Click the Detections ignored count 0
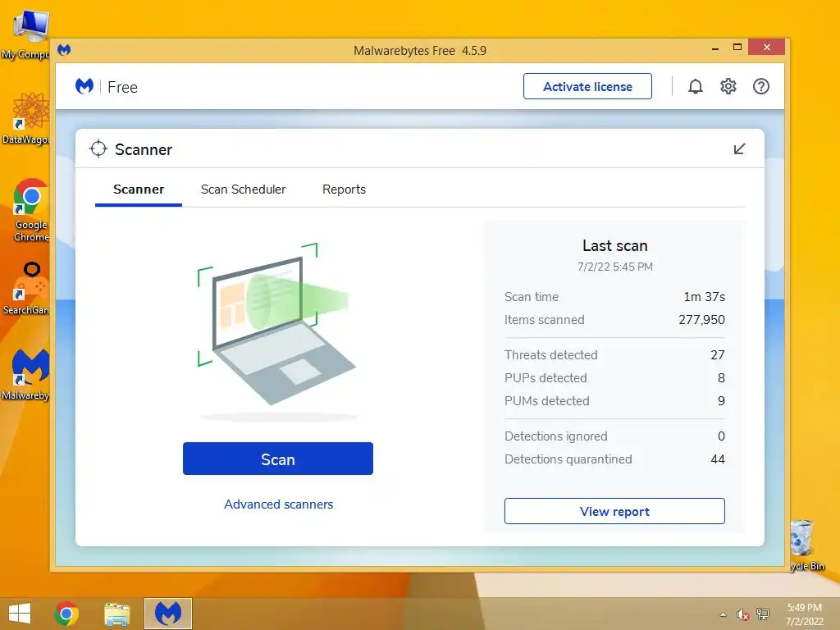The width and height of the screenshot is (840, 630). point(721,436)
